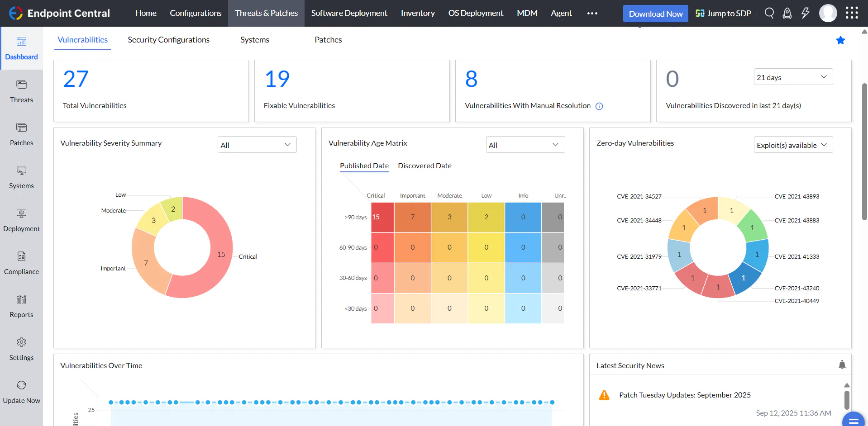Open the search magnifier icon
This screenshot has width=868, height=426.
click(x=769, y=13)
